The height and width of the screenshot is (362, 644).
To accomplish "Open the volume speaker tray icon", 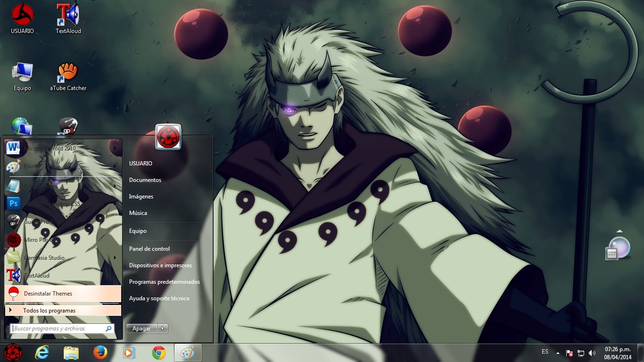I will [592, 353].
